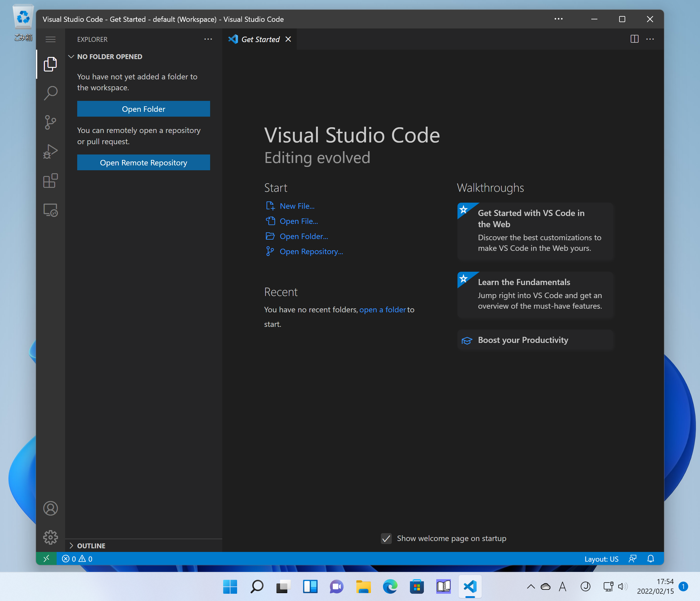The height and width of the screenshot is (601, 700).
Task: Open taskbar Task View icon
Action: coord(283,586)
